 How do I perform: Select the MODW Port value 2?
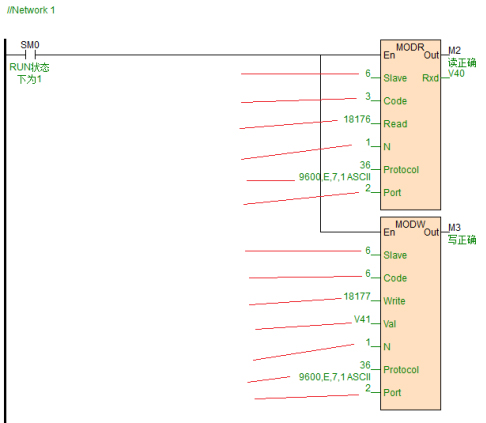(368, 388)
